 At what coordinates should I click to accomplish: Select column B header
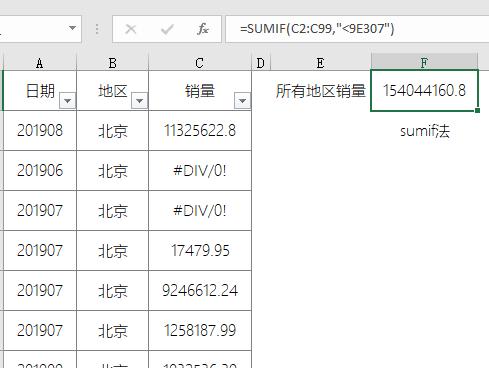[113, 63]
